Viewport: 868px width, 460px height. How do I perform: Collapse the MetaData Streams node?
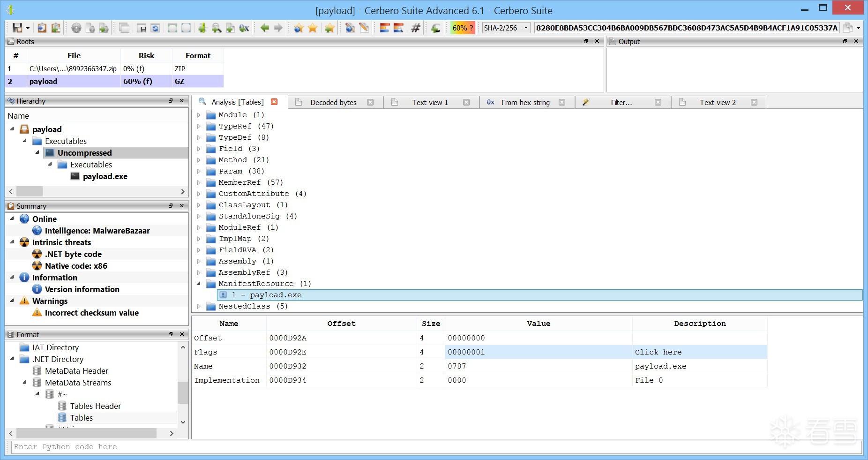click(24, 382)
